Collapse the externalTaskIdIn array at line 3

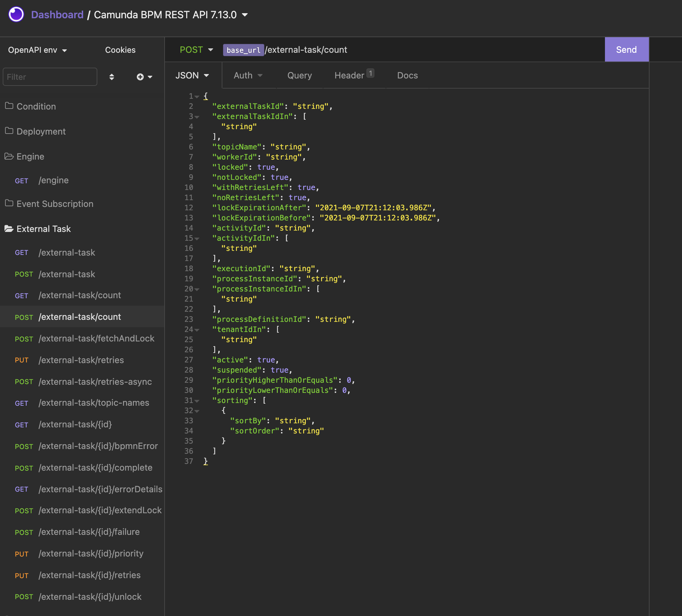[x=197, y=117]
